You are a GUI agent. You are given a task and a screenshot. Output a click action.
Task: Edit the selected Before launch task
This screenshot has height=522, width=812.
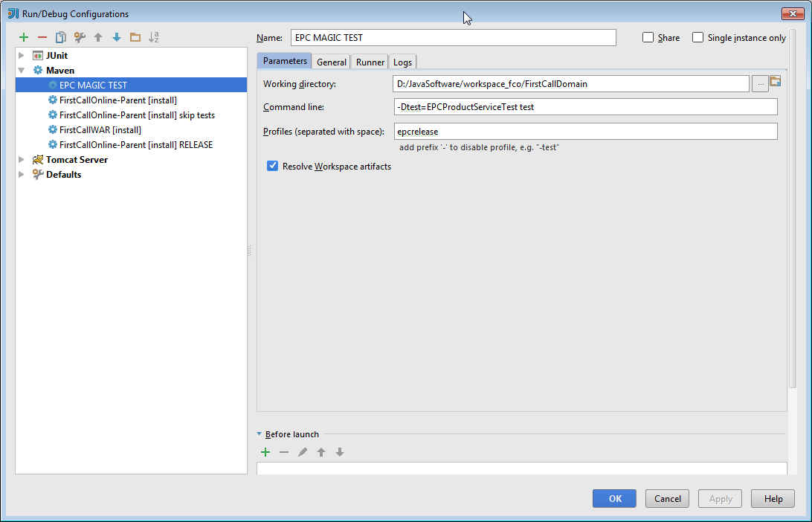click(x=303, y=452)
